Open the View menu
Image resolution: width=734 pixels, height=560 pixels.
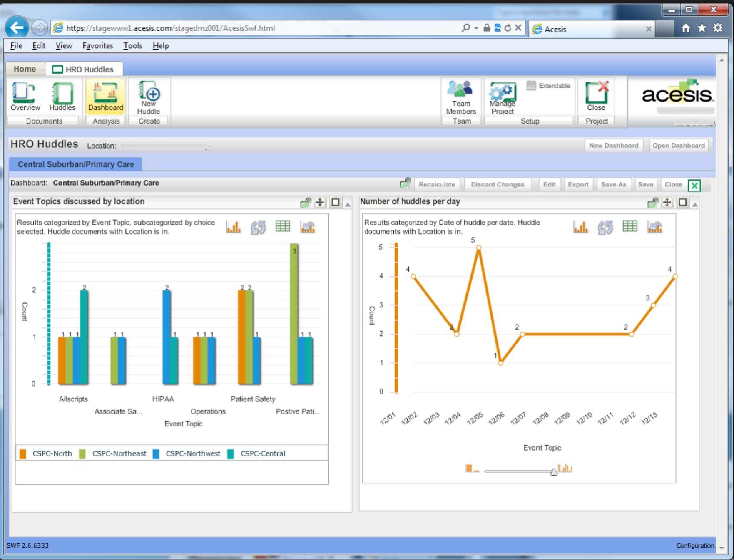(x=64, y=46)
